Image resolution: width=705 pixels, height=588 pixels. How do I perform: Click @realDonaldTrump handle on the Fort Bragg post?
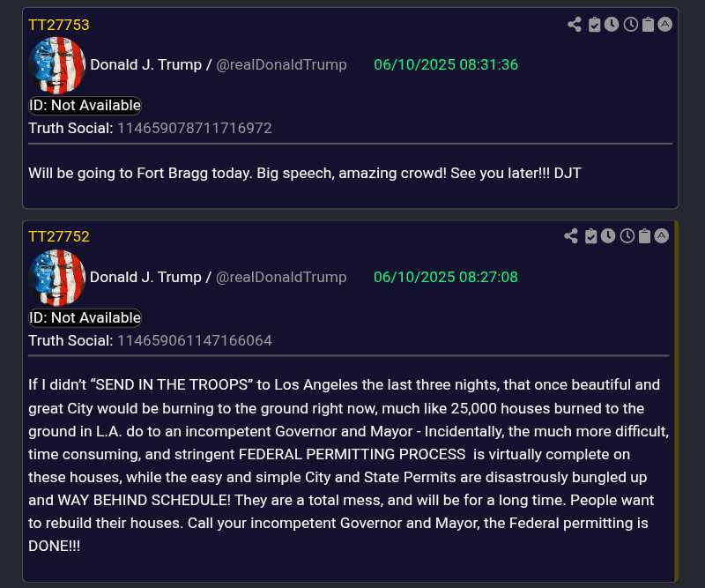pyautogui.click(x=281, y=64)
